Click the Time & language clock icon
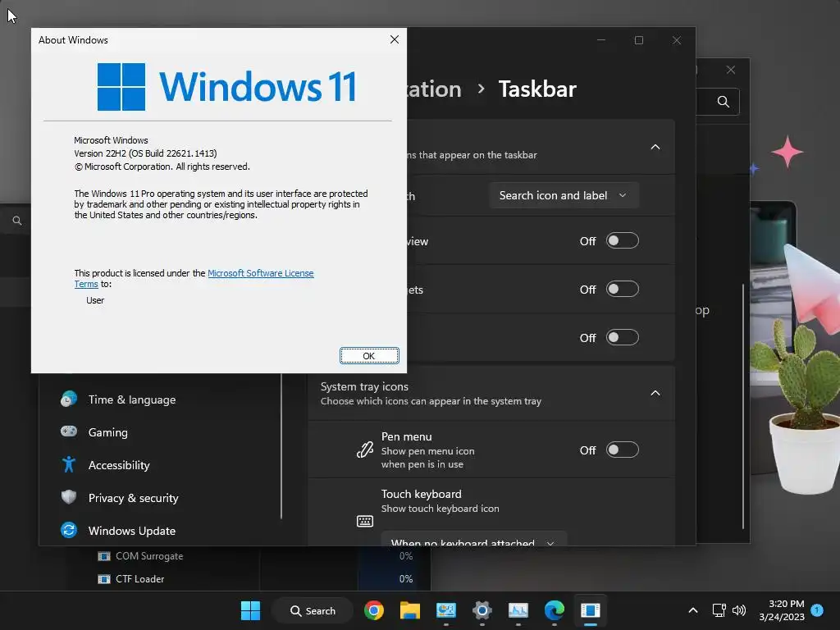Screen dimensions: 840x630 pyautogui.click(x=69, y=399)
